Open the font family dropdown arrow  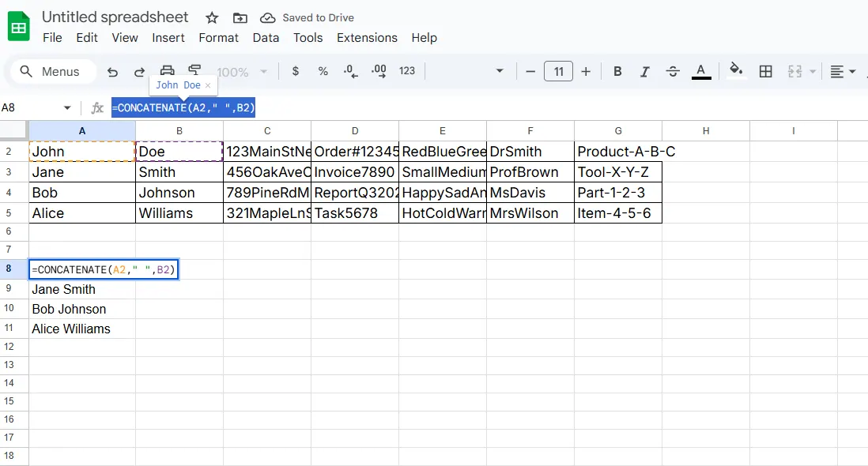(x=500, y=72)
